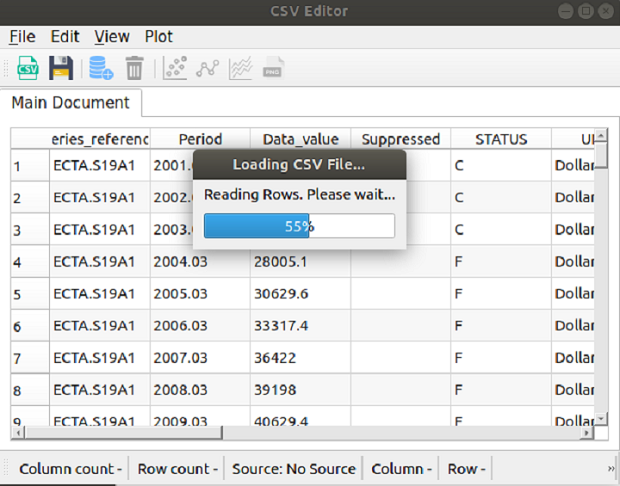Open a CSV file with the green CSV icon

point(28,68)
